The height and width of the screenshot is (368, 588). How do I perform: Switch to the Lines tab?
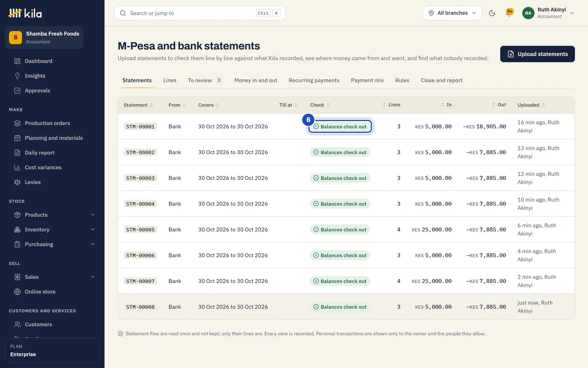(170, 80)
